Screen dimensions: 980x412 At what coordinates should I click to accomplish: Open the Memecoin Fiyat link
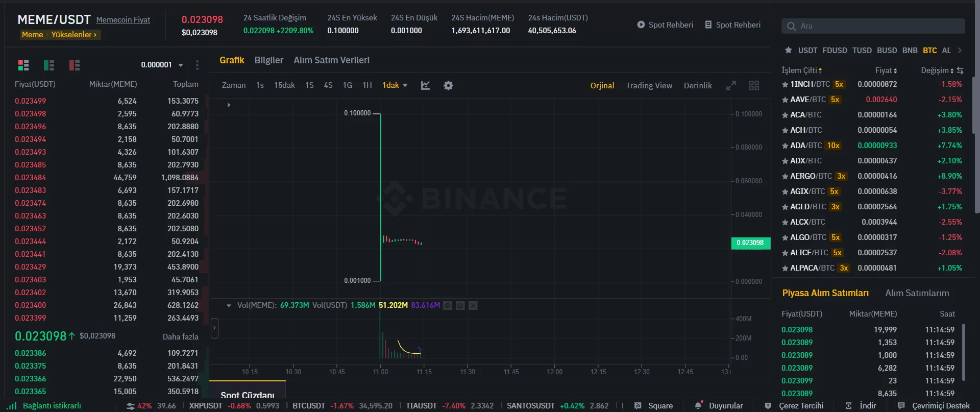[x=123, y=20]
